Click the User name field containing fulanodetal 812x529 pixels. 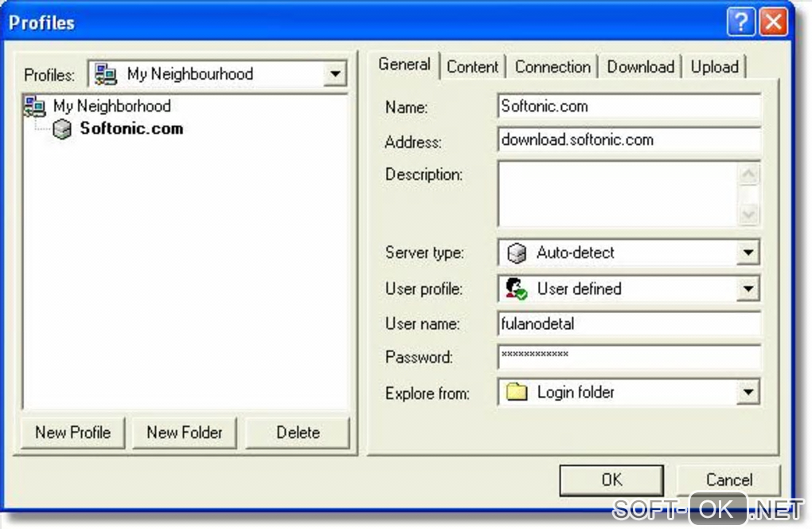click(x=629, y=323)
